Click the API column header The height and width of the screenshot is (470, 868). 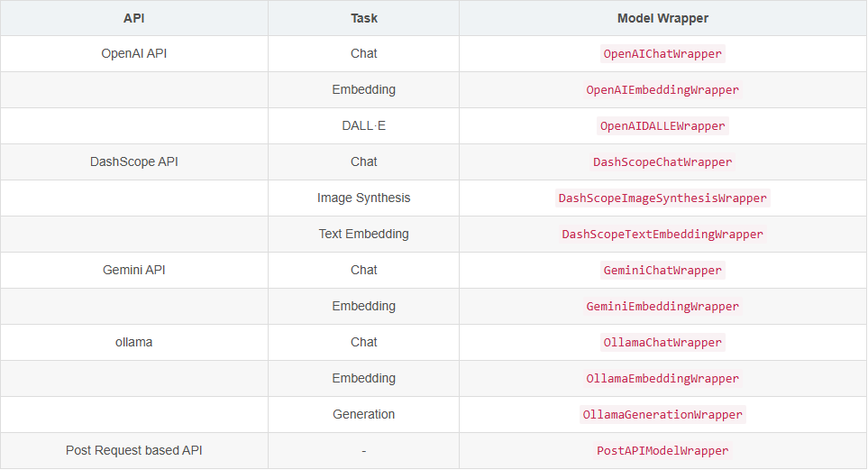(x=134, y=18)
